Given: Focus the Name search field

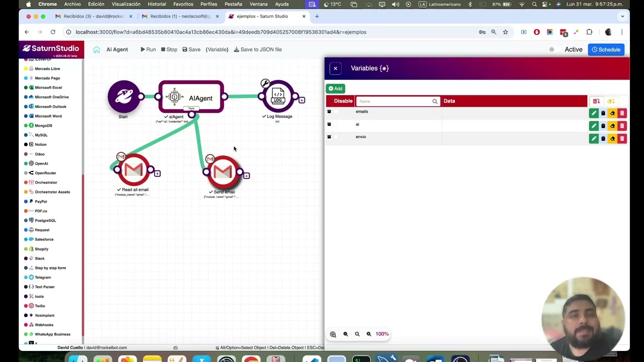Looking at the screenshot, I should (x=398, y=102).
